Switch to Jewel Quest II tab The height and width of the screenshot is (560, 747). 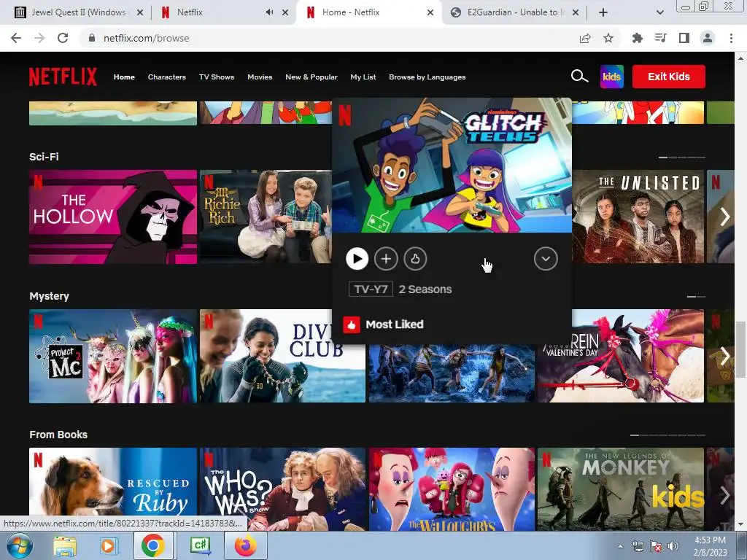tap(77, 12)
